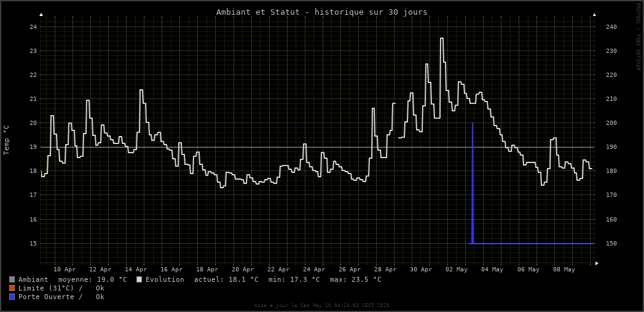The width and height of the screenshot is (644, 312).
Task: Click the 'min: 17.3 °C' legend value
Action: point(294,279)
